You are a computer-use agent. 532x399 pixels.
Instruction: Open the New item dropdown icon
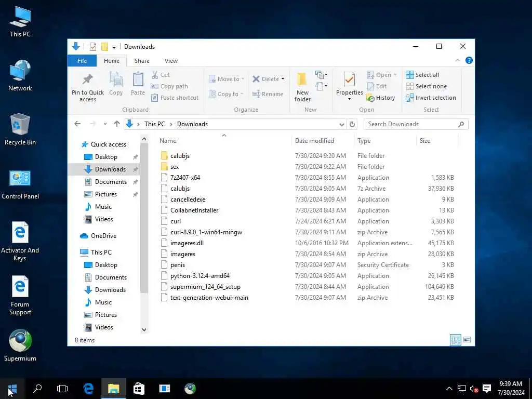[x=321, y=75]
